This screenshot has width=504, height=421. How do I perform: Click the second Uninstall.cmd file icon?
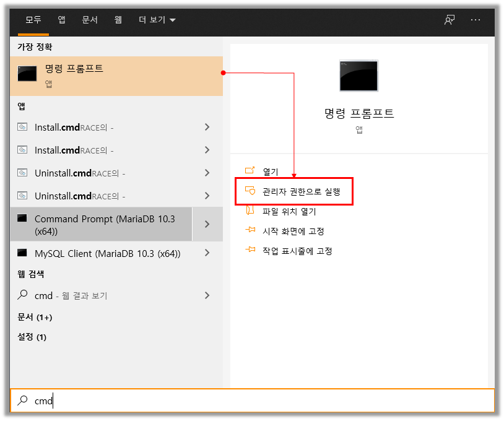[x=22, y=196]
